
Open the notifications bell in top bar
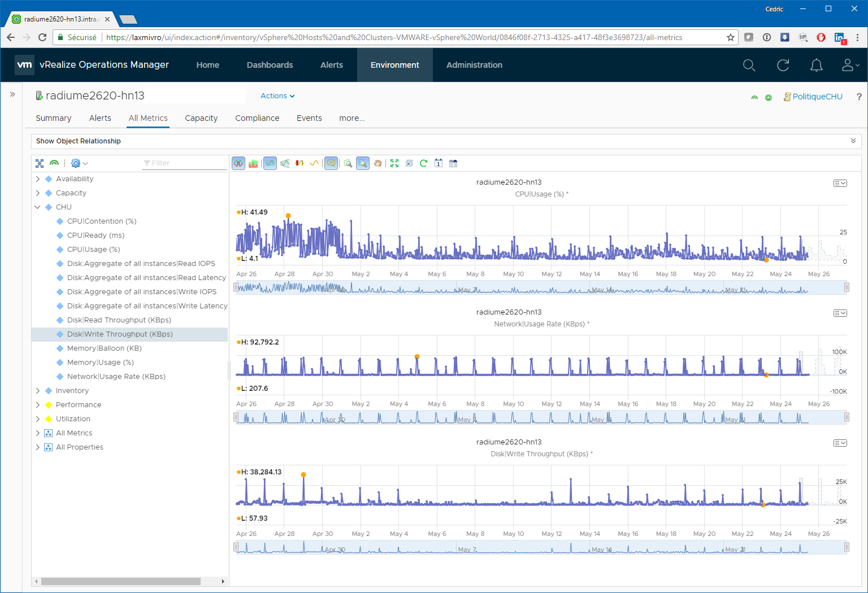pyautogui.click(x=816, y=66)
